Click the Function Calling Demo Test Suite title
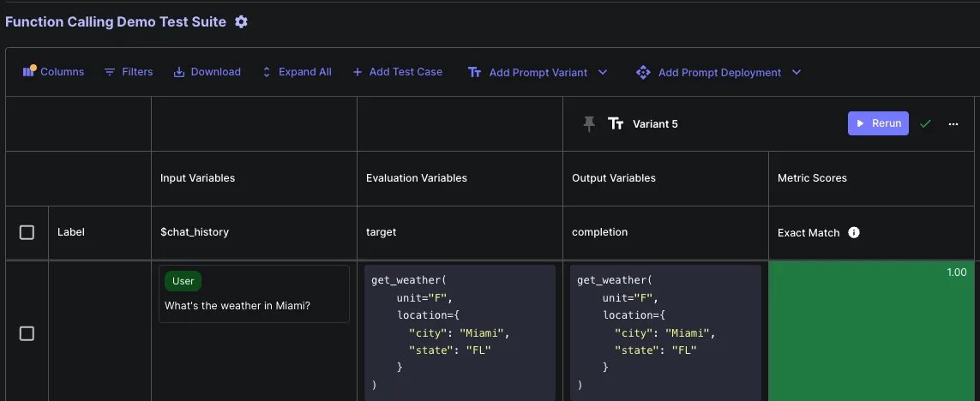Image resolution: width=980 pixels, height=401 pixels. pos(116,22)
